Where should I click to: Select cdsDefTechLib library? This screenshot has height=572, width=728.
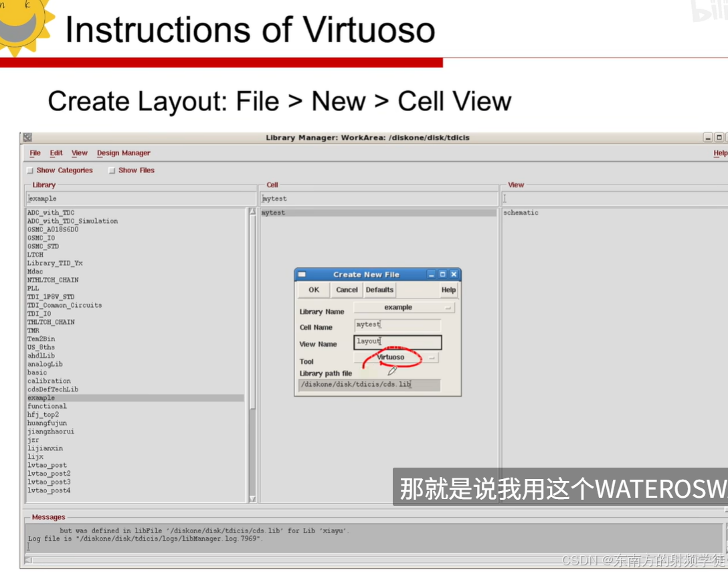52,389
